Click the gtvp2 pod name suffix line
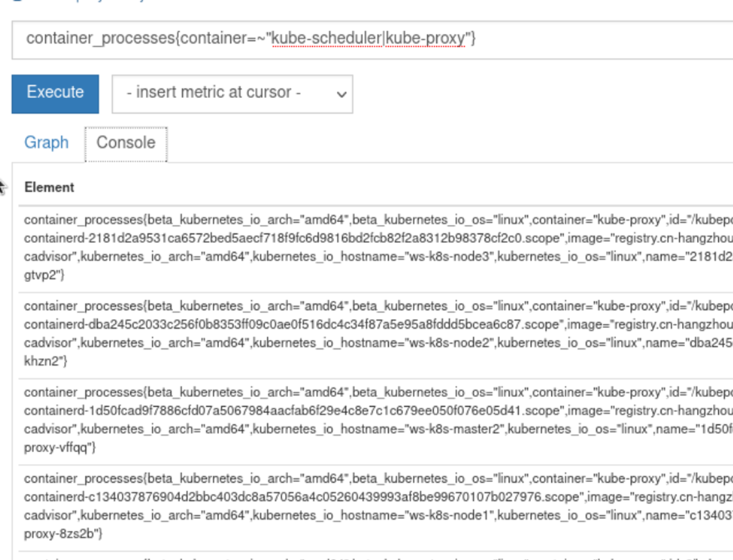Image resolution: width=733 pixels, height=560 pixels. click(43, 275)
